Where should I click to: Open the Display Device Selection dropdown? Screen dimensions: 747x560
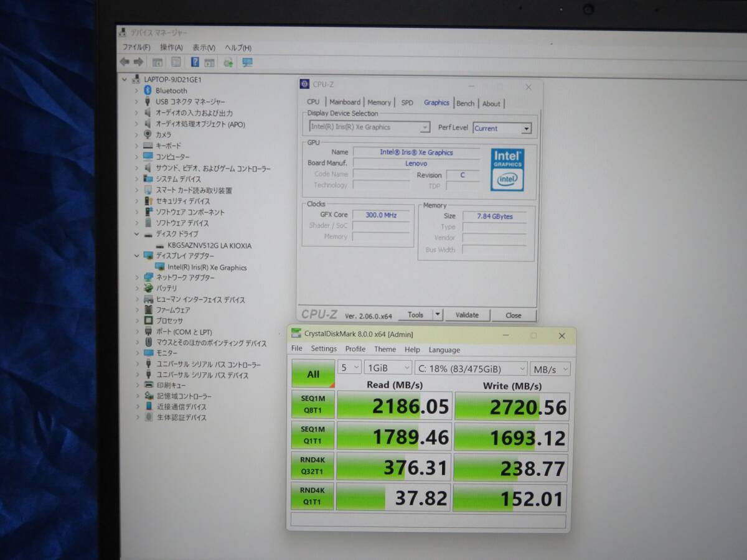[370, 127]
